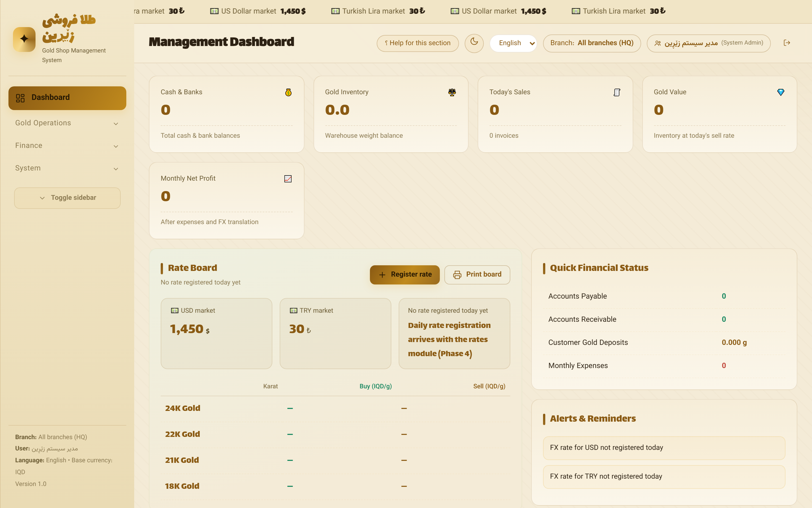Select the 21K Gold row

tap(336, 460)
